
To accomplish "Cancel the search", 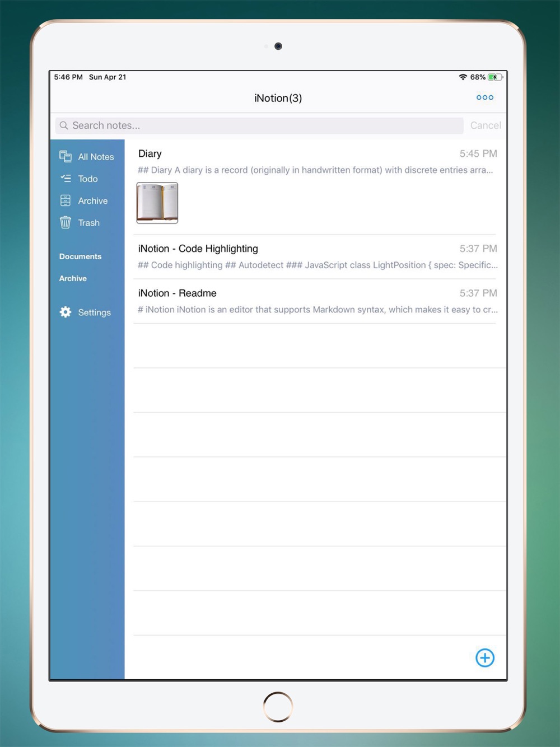I will pyautogui.click(x=486, y=125).
